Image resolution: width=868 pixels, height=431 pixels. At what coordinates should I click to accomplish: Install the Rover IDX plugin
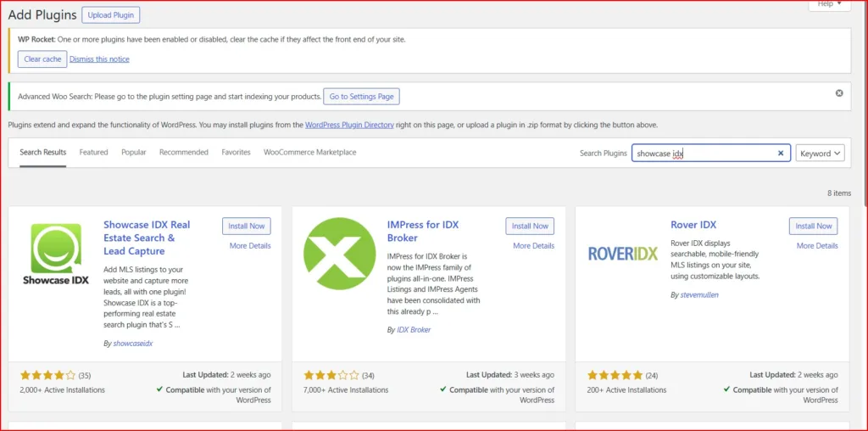pos(813,226)
